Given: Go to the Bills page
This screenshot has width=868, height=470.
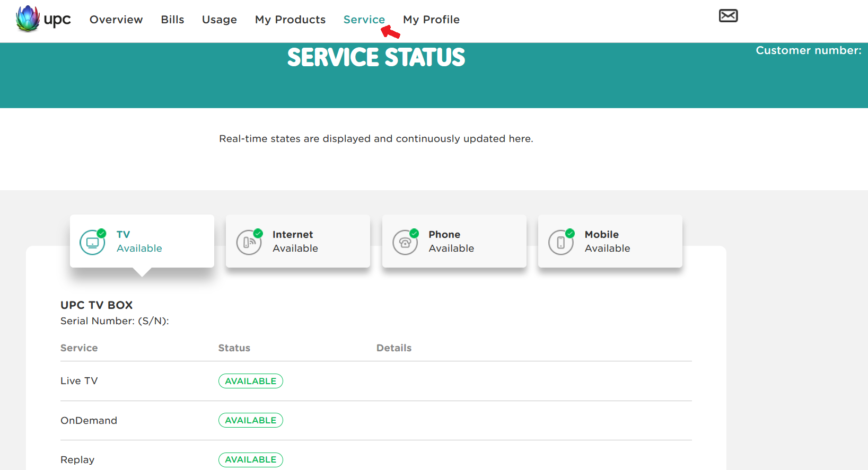Looking at the screenshot, I should pyautogui.click(x=172, y=20).
